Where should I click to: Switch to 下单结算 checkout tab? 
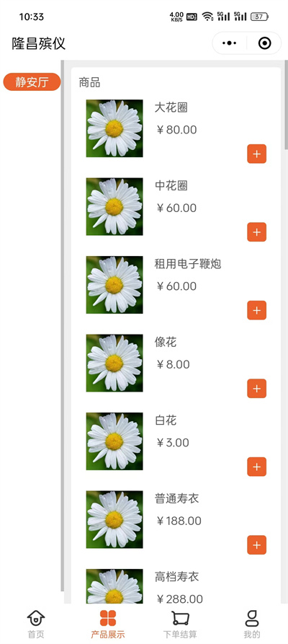pyautogui.click(x=180, y=624)
